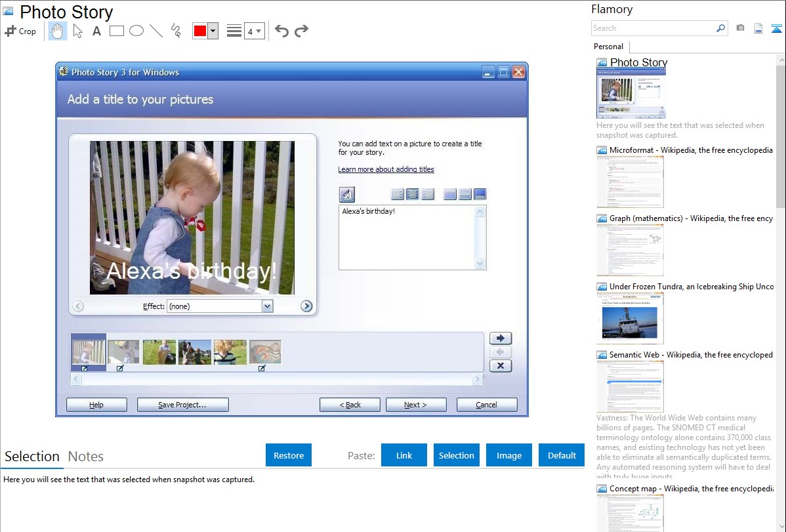This screenshot has width=786, height=532.
Task: Pick the ellipse shape tool
Action: click(x=136, y=31)
